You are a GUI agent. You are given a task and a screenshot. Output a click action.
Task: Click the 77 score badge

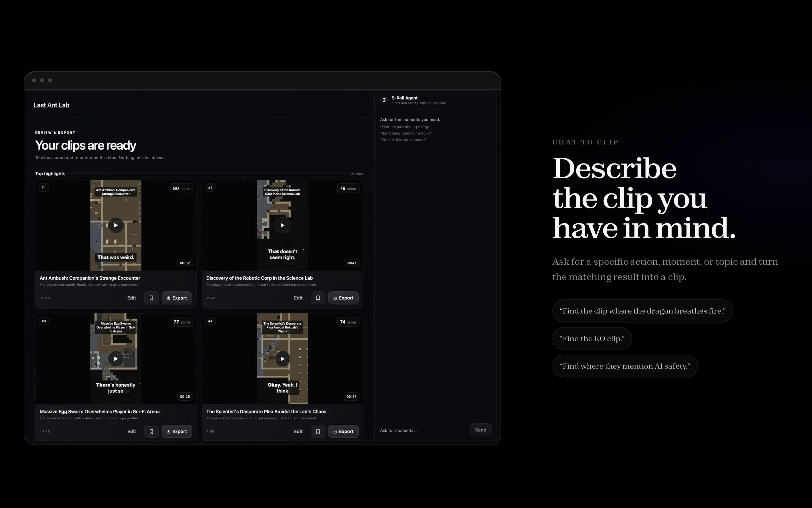click(182, 322)
